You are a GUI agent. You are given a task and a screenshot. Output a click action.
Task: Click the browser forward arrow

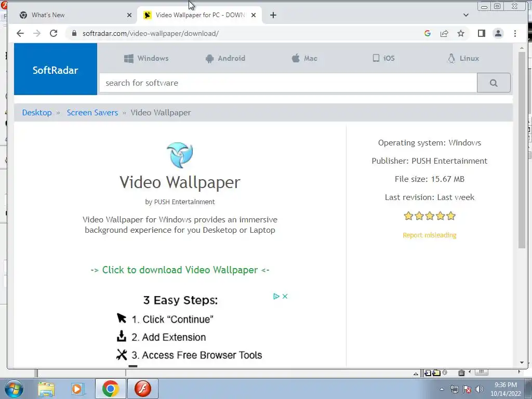tap(37, 33)
